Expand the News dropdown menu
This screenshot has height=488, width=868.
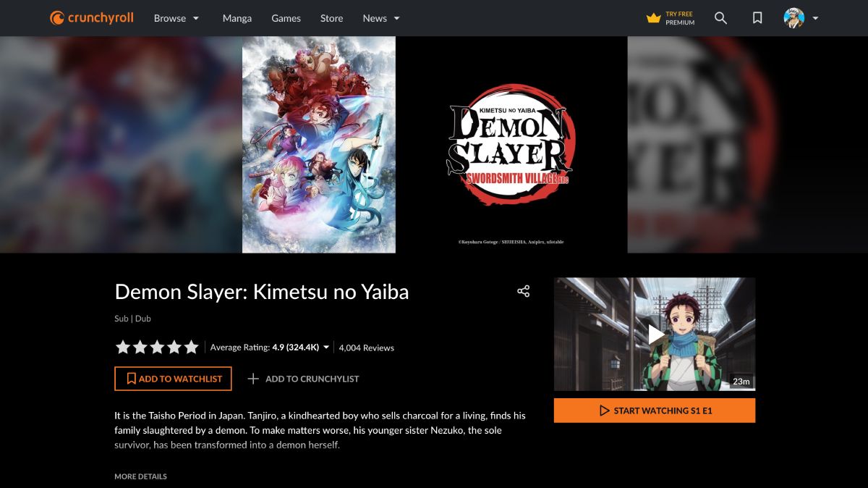[x=381, y=18]
